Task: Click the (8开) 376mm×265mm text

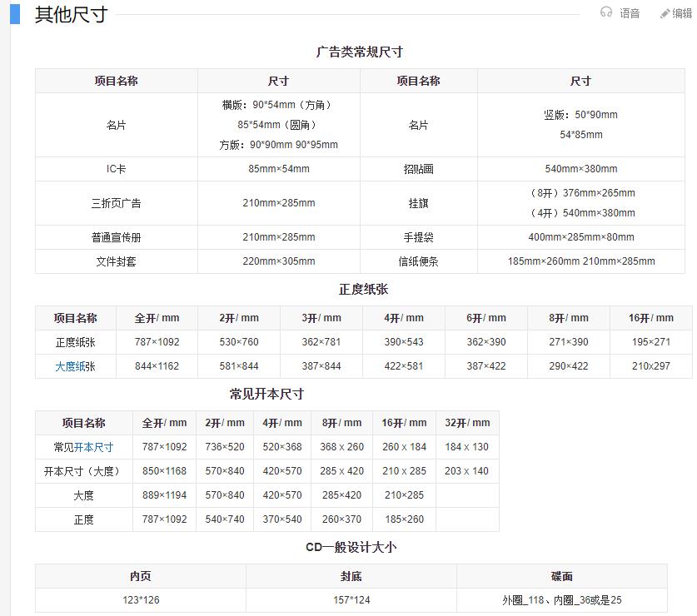Action: [x=581, y=193]
